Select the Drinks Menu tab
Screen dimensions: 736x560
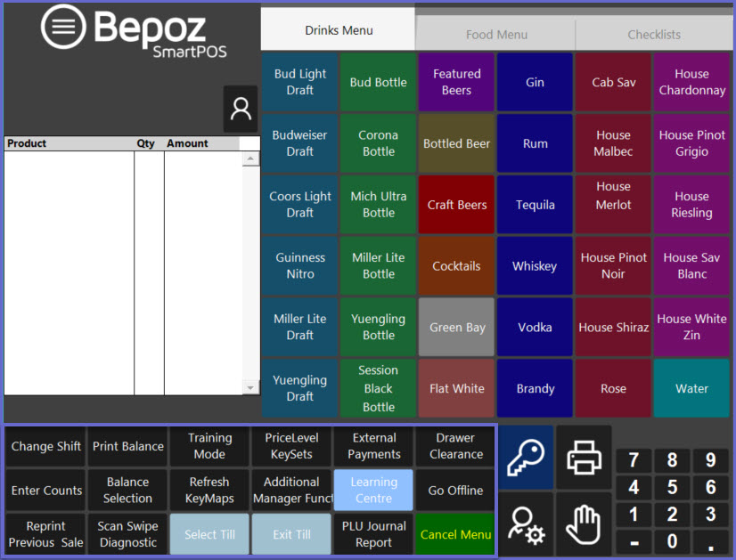pyautogui.click(x=339, y=30)
